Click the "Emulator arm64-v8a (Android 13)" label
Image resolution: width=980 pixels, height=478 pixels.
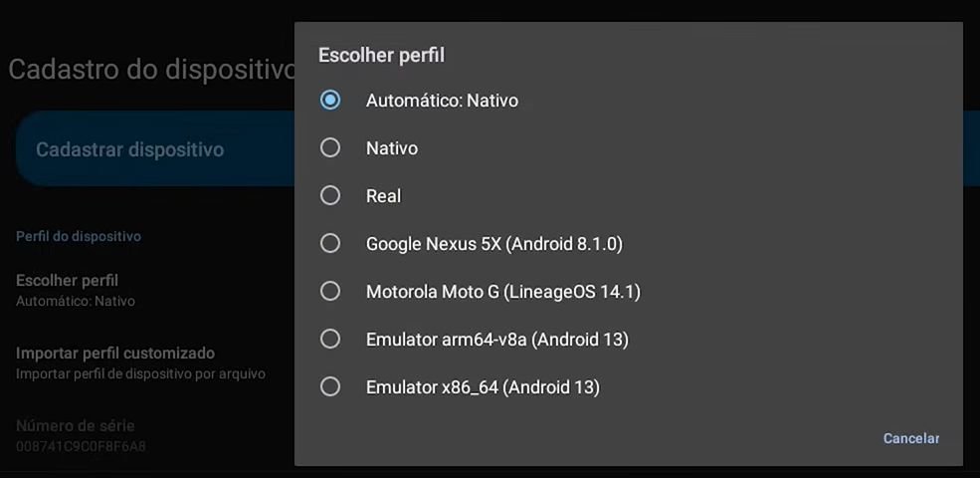[x=497, y=340]
